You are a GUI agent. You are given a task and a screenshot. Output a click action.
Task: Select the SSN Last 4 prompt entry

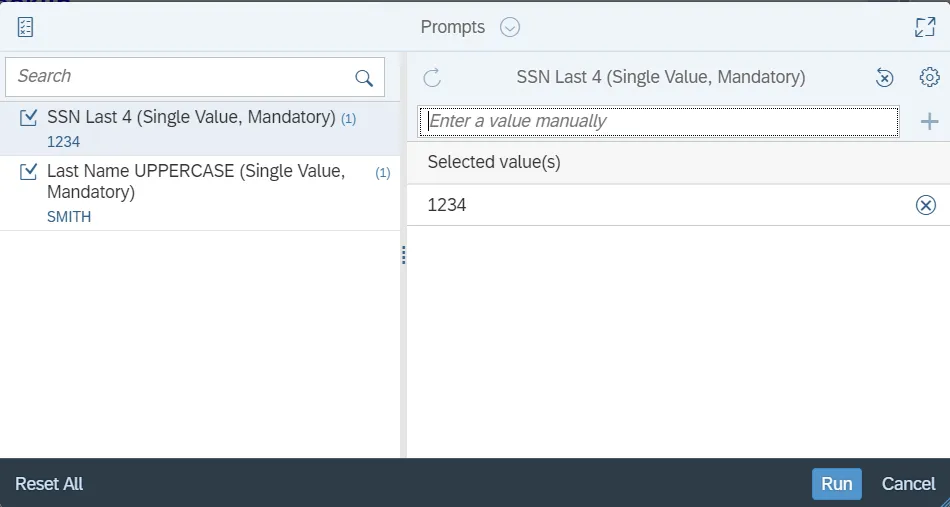tap(190, 118)
